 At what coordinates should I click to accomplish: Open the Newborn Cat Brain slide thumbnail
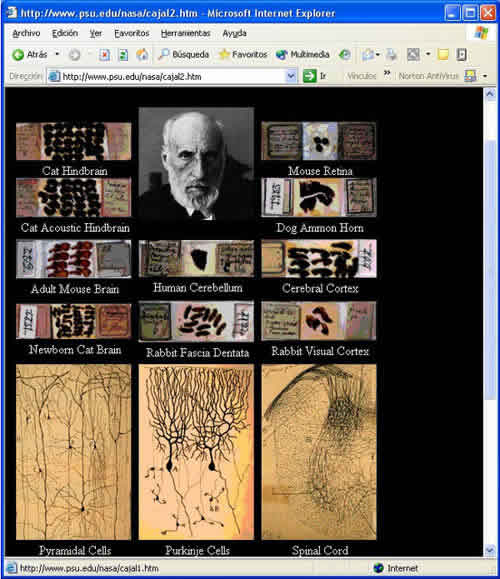pos(73,321)
